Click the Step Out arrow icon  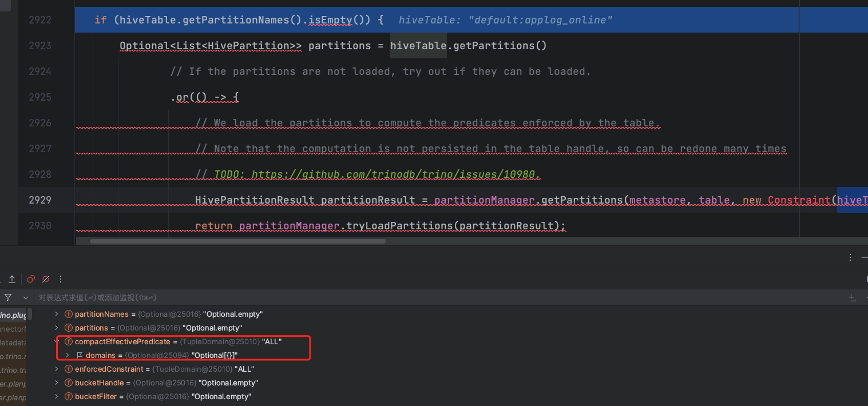(x=11, y=279)
